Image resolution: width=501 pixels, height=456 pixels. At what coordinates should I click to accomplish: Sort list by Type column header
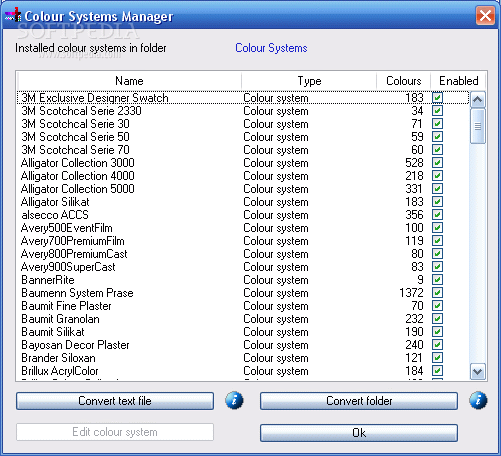tap(309, 81)
